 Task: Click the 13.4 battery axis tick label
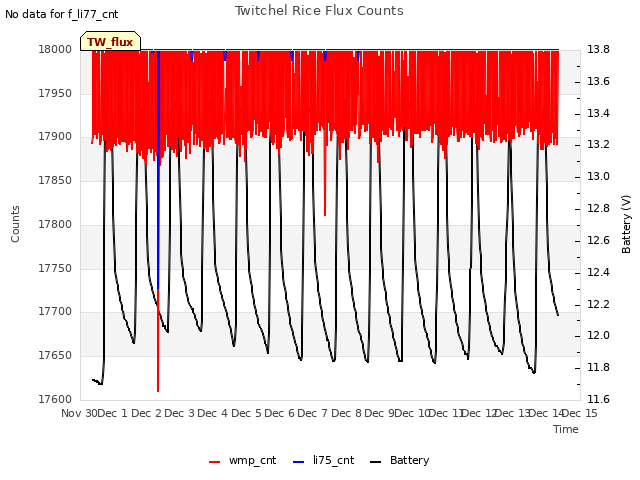[598, 113]
